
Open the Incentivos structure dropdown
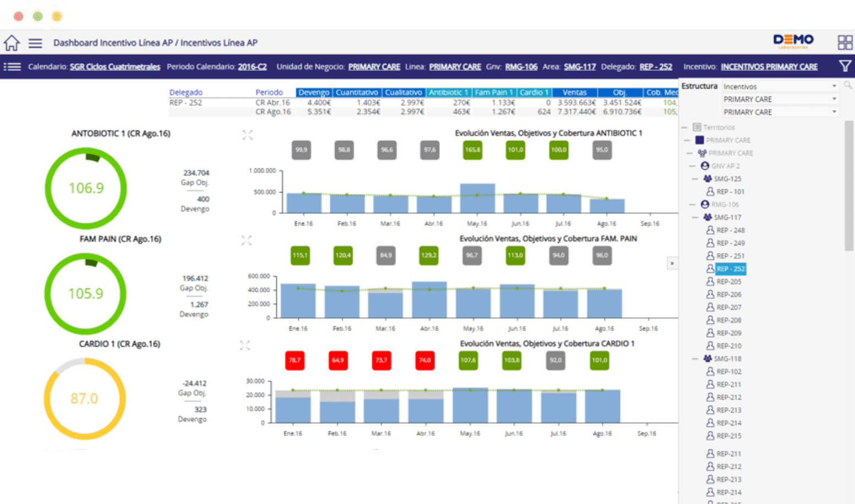[x=779, y=86]
